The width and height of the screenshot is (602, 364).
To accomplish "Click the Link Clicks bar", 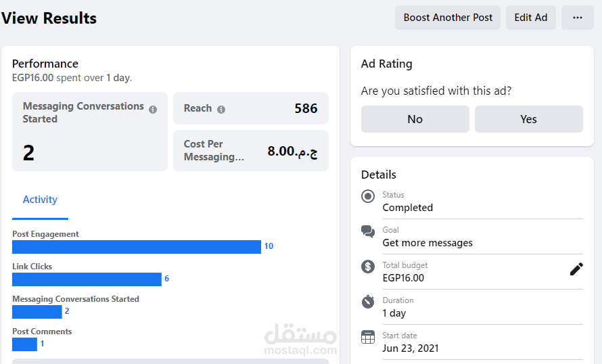I will [x=87, y=279].
